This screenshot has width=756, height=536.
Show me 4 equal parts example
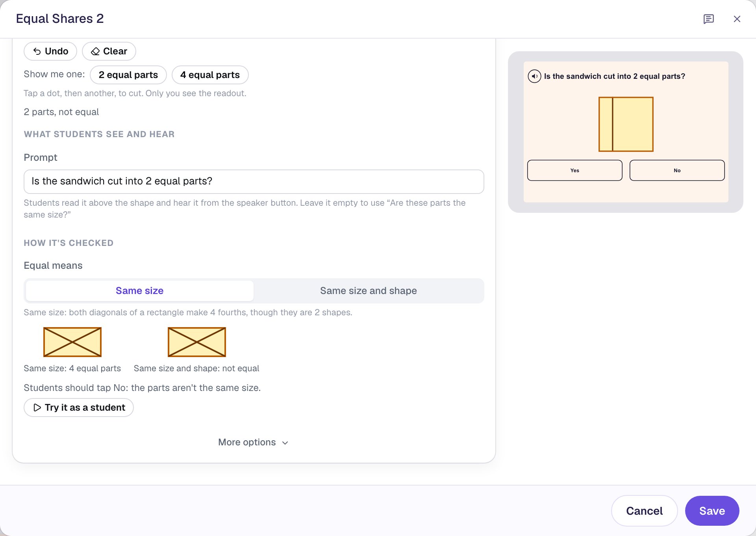[x=210, y=75]
